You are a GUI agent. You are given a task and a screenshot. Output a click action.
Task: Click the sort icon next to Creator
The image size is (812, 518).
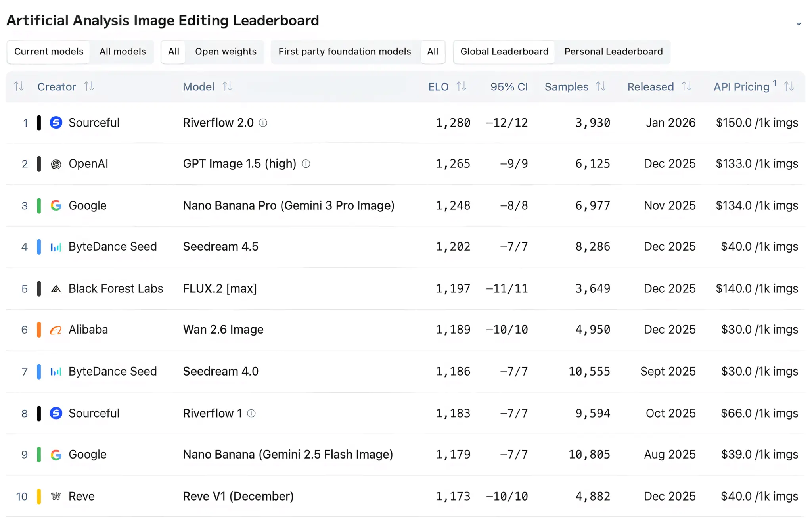pos(89,86)
